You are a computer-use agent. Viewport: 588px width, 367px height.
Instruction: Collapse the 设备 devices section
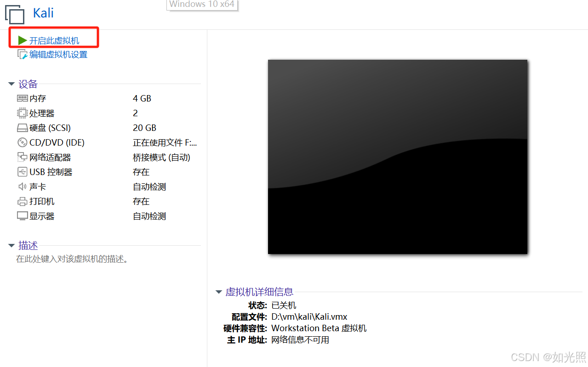click(11, 84)
